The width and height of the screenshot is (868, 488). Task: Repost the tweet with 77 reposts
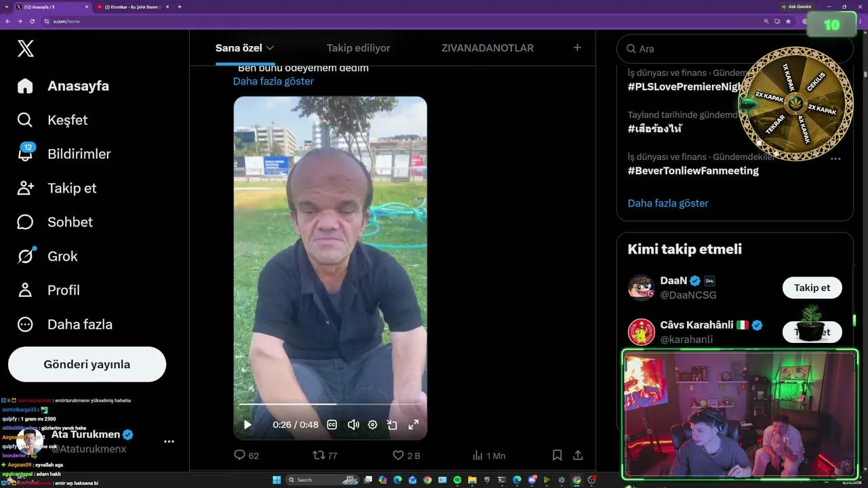pos(325,455)
